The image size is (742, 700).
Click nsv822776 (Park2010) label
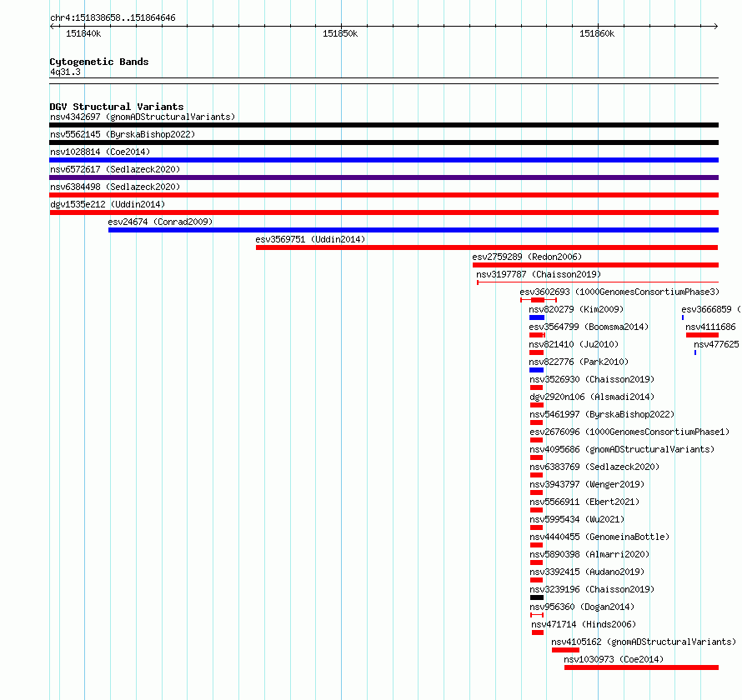click(579, 362)
